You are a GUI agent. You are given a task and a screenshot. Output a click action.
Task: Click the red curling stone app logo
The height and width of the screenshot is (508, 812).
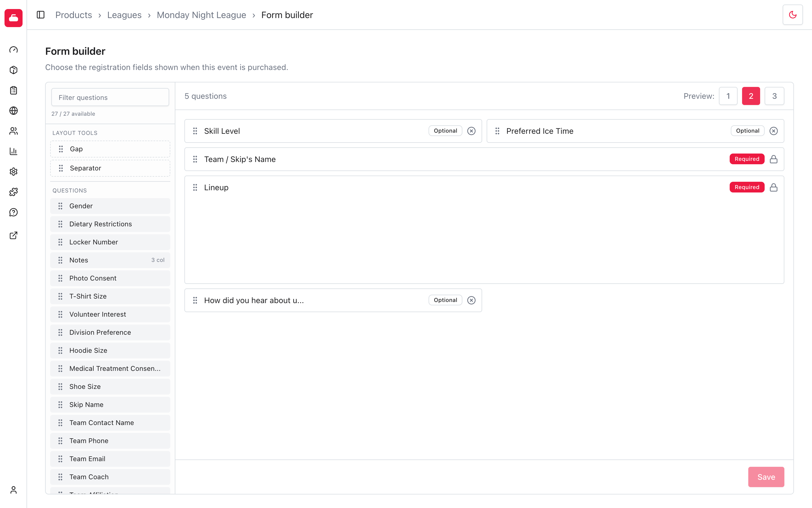click(14, 18)
